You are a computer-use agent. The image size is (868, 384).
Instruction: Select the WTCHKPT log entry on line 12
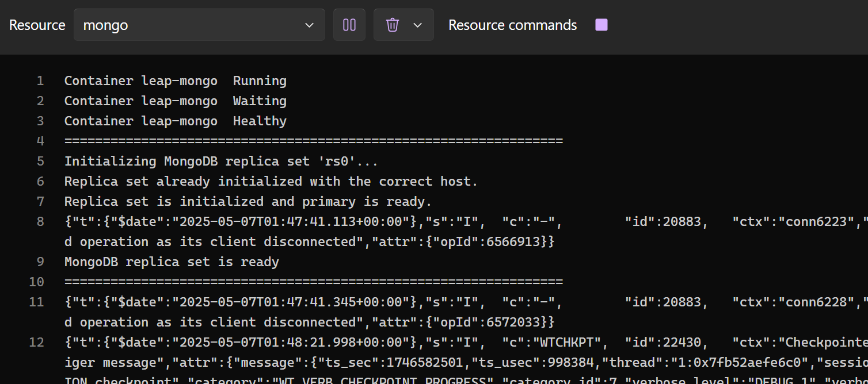point(466,342)
